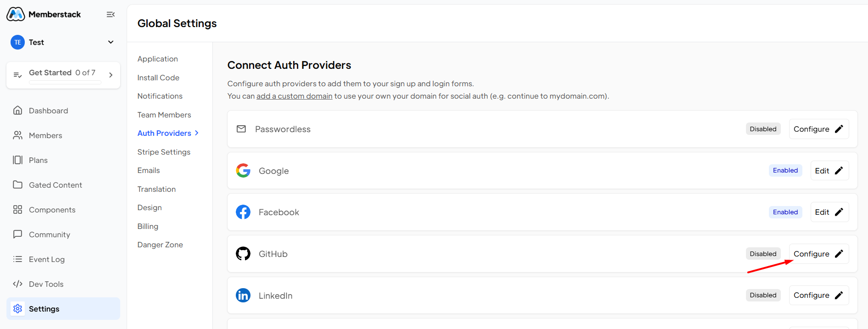Follow the 'add a custom domain' link

tap(295, 96)
